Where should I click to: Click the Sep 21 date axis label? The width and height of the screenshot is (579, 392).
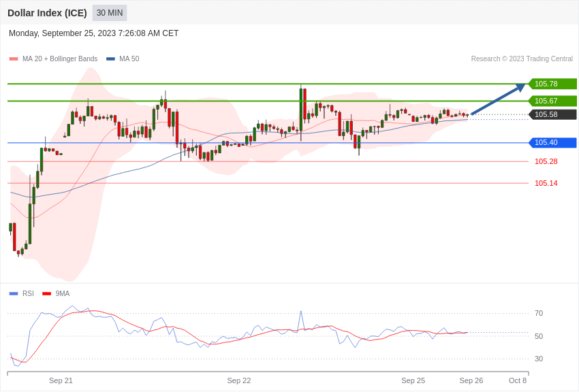(x=61, y=380)
